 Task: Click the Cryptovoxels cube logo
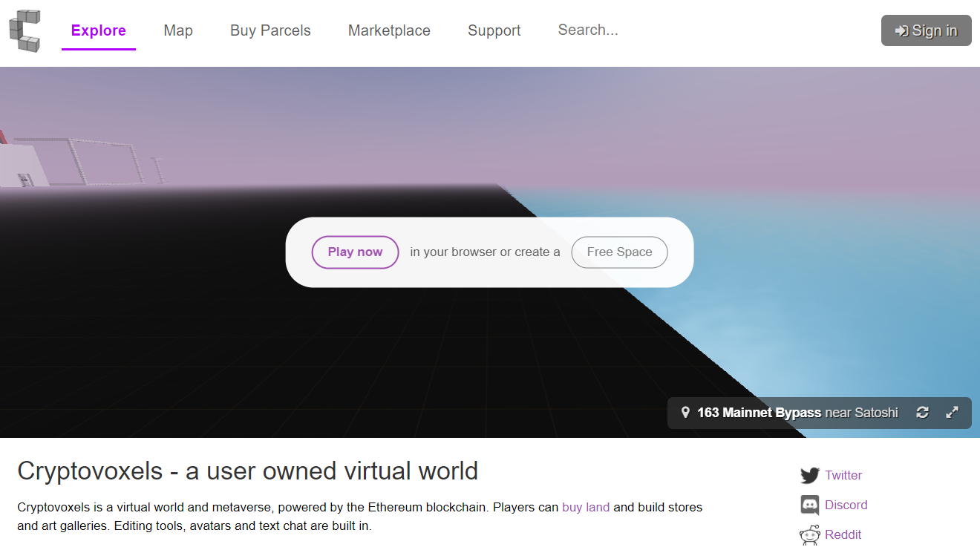24,30
